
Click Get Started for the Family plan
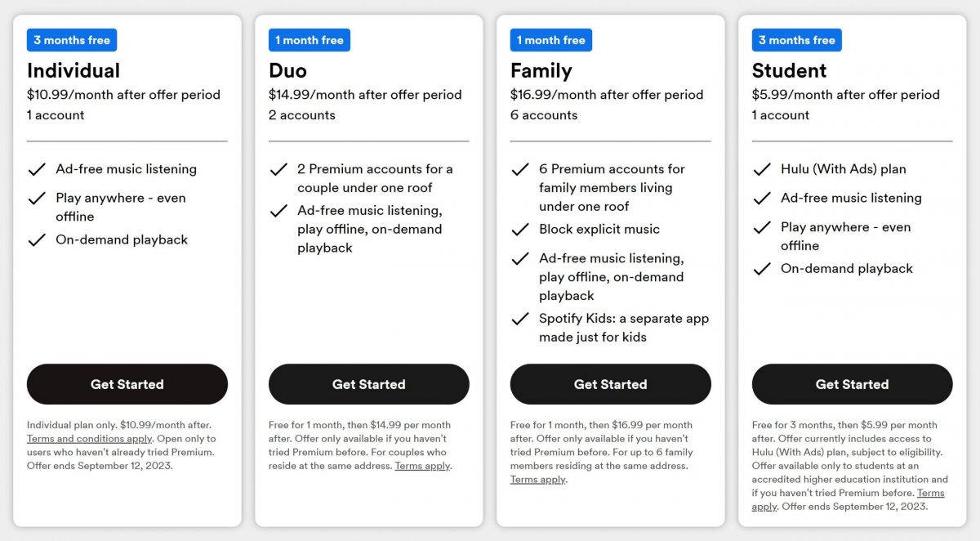[610, 384]
